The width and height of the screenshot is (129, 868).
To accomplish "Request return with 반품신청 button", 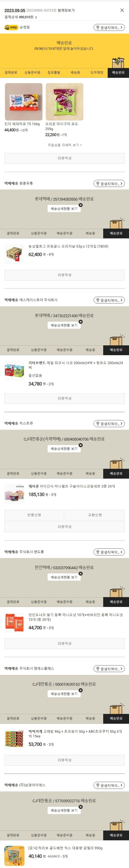I will point(34,515).
